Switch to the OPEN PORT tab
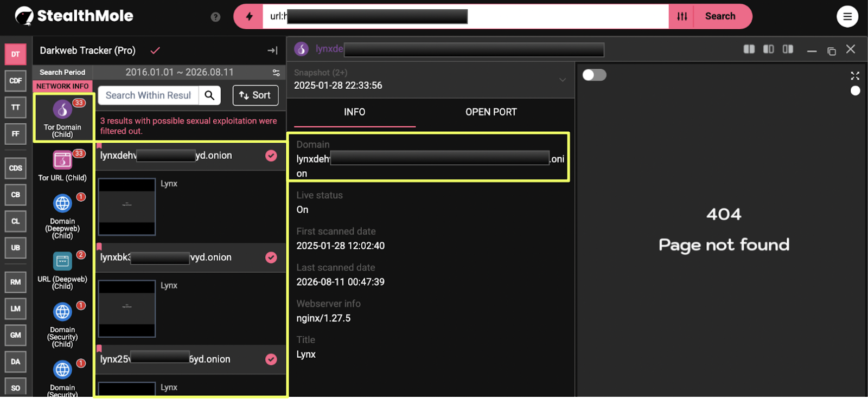The width and height of the screenshot is (868, 399). pyautogui.click(x=491, y=112)
